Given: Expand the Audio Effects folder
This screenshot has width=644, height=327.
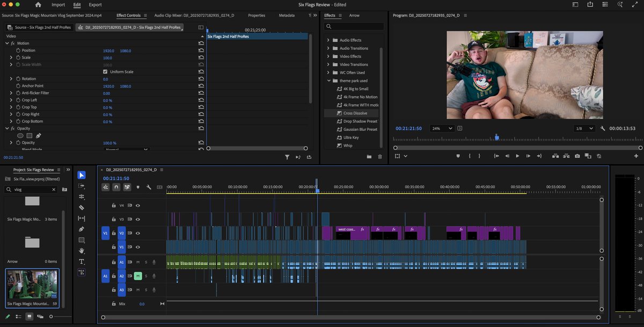Looking at the screenshot, I should (x=328, y=40).
